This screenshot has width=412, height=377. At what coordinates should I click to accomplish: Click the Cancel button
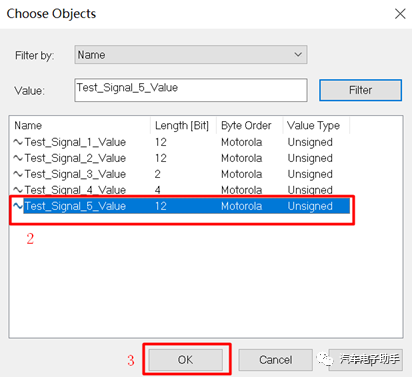click(275, 360)
